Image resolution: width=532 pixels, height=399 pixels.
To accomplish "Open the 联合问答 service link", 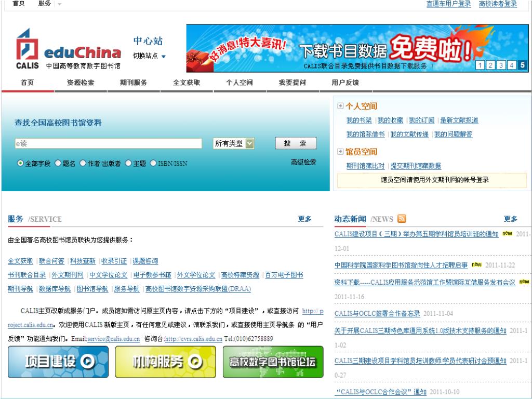I will (x=51, y=261).
